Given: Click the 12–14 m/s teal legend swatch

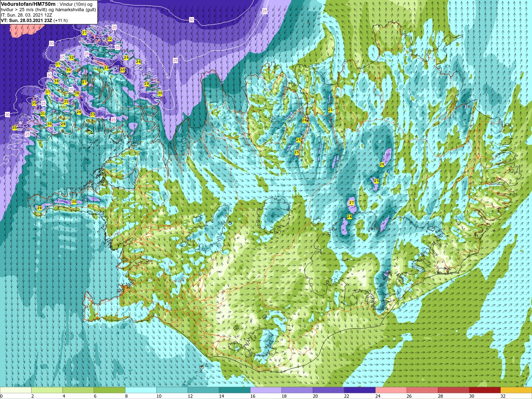Looking at the screenshot, I should coord(203,390).
